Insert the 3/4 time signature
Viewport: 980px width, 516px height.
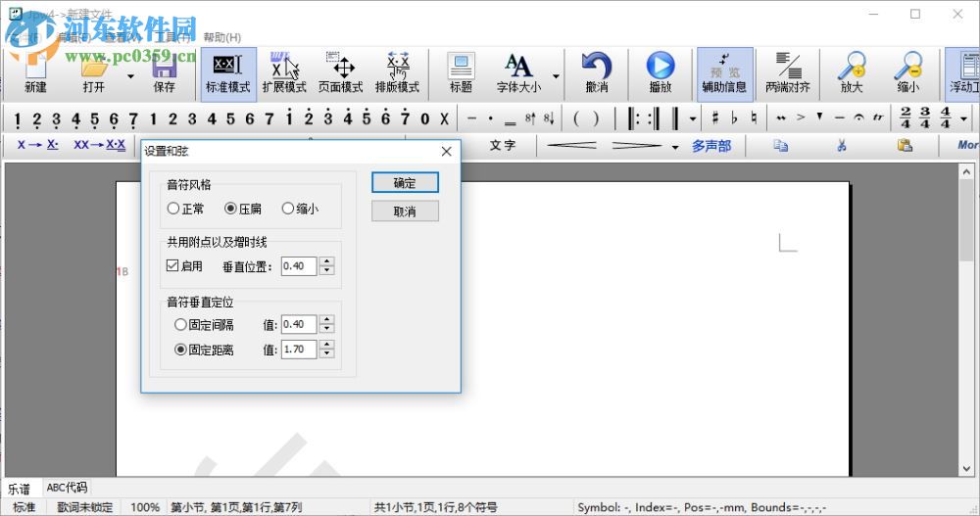click(x=926, y=117)
